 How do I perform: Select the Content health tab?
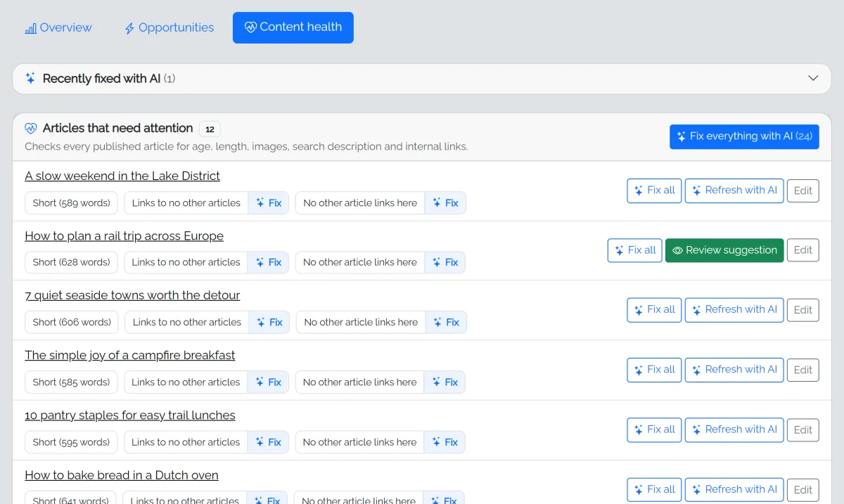click(x=293, y=27)
